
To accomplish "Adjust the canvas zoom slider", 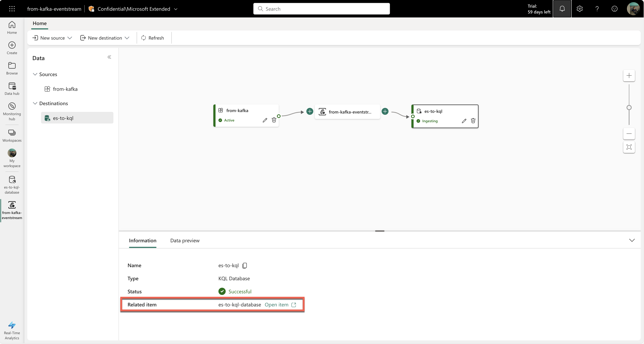I will coord(629,107).
